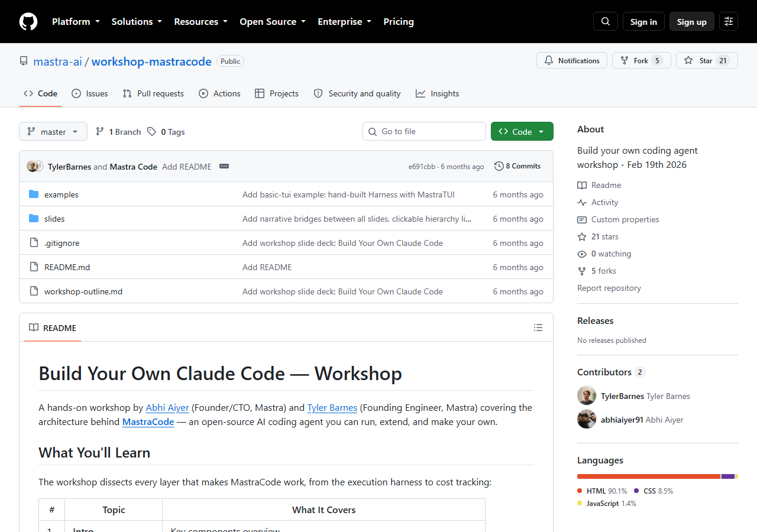Open the Tyler Barnes link in README
The height and width of the screenshot is (532, 757).
coord(332,408)
